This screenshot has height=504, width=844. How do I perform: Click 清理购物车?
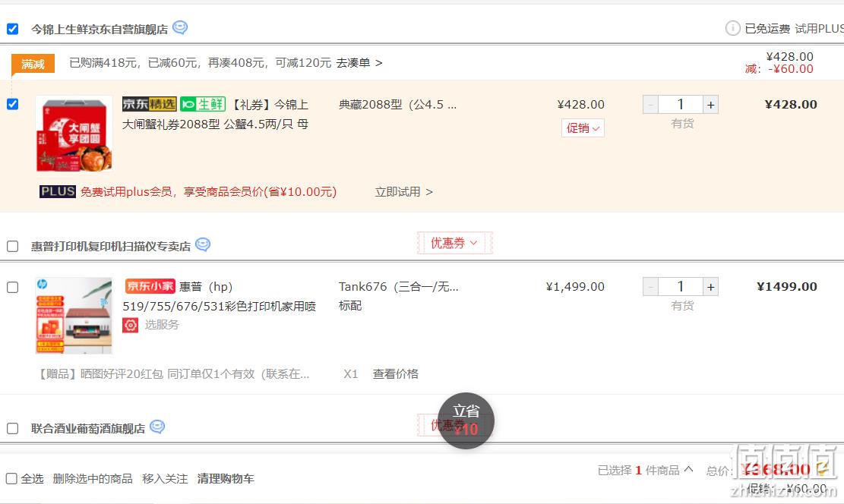coord(226,479)
